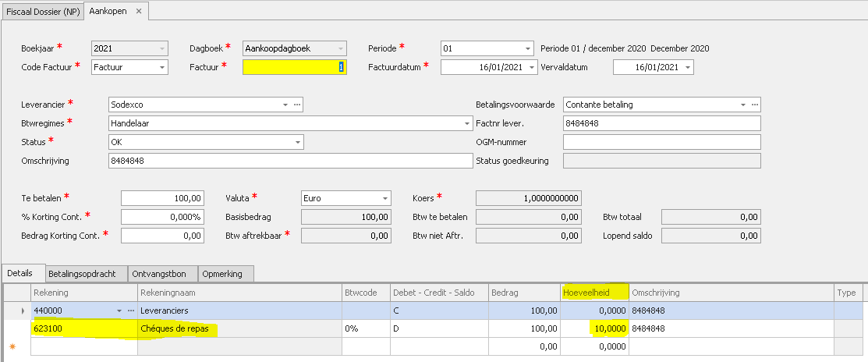Viewport: 868px width, 362px height.
Task: Open Betalingsvoorwaarde lookup ellipsis button
Action: [754, 105]
